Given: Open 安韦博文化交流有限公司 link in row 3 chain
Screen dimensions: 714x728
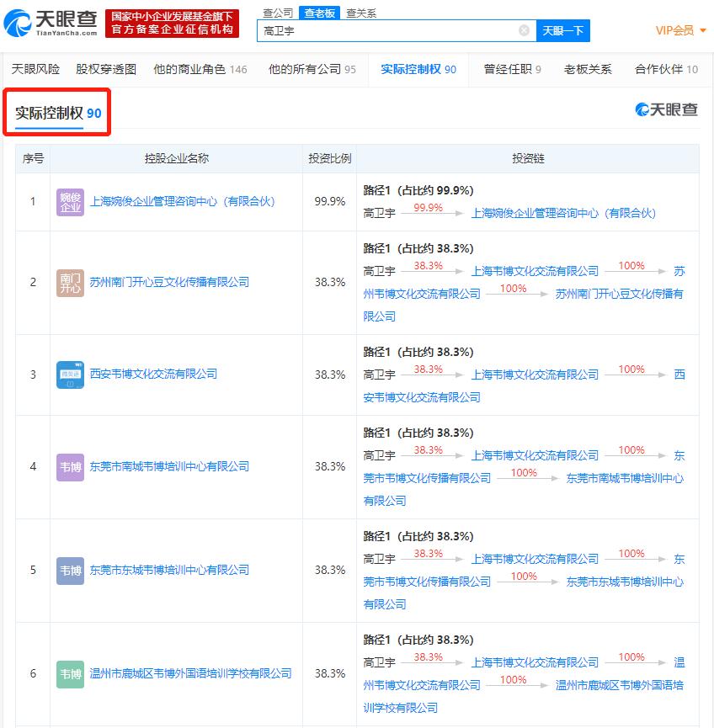Looking at the screenshot, I should (x=422, y=398).
